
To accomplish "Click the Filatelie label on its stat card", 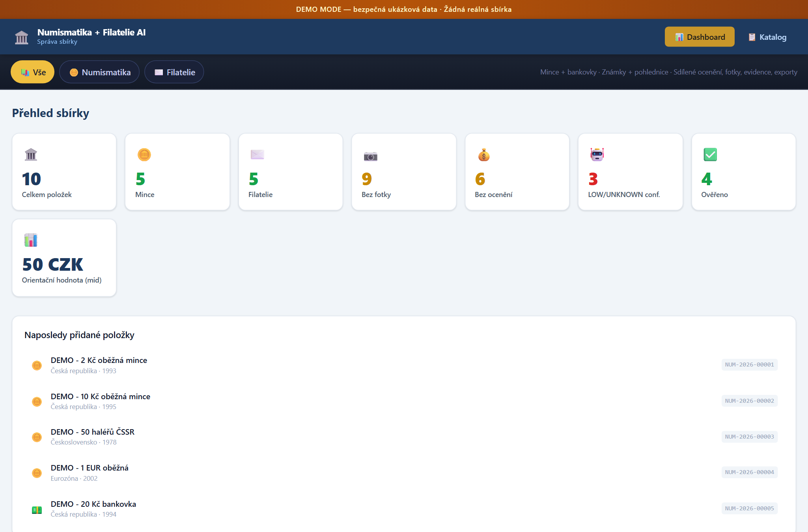I will point(261,195).
